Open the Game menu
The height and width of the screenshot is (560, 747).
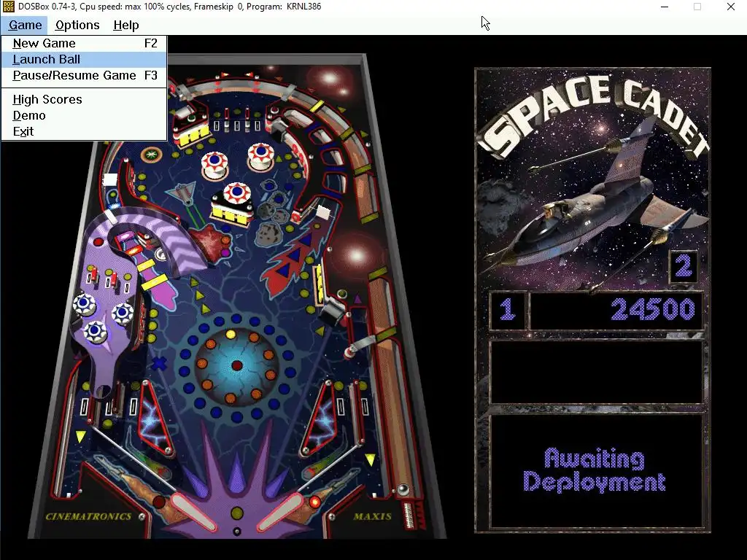point(25,26)
